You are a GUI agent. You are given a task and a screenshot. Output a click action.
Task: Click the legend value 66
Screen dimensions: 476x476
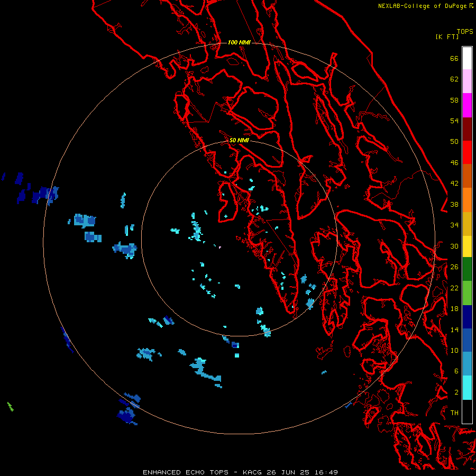454,58
